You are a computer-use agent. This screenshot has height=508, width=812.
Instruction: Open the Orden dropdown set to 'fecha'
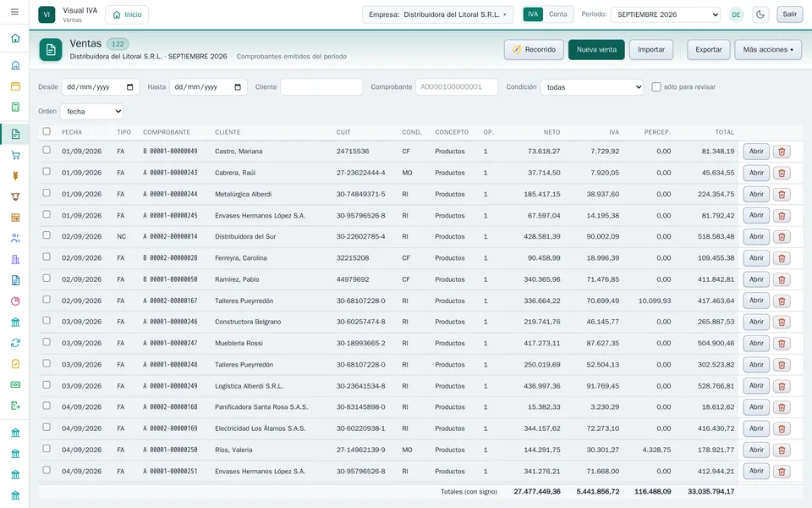91,112
